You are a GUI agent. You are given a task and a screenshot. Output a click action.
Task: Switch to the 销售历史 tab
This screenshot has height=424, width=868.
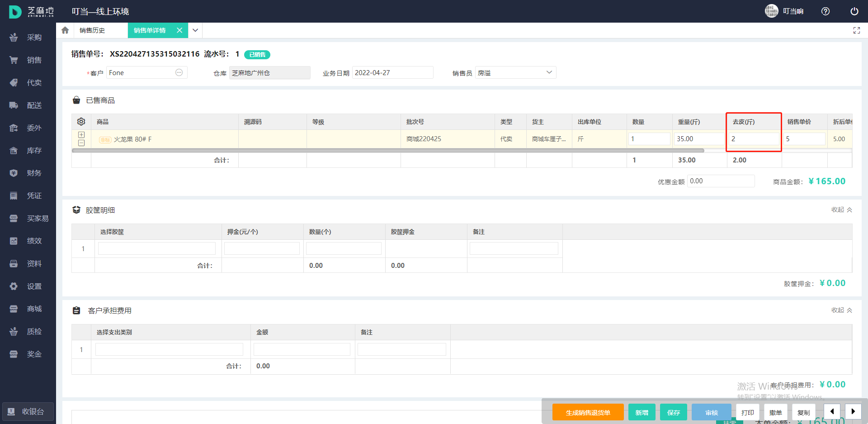92,30
